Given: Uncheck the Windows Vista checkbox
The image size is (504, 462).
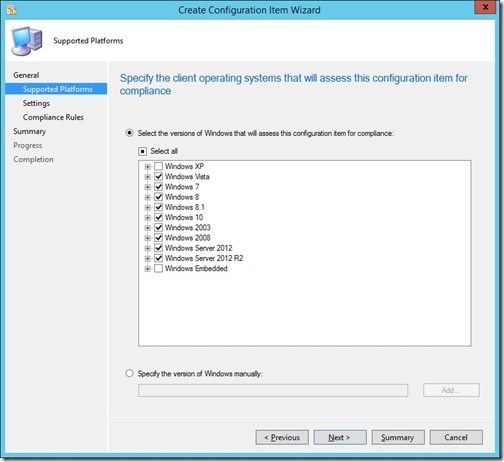Looking at the screenshot, I should point(159,177).
